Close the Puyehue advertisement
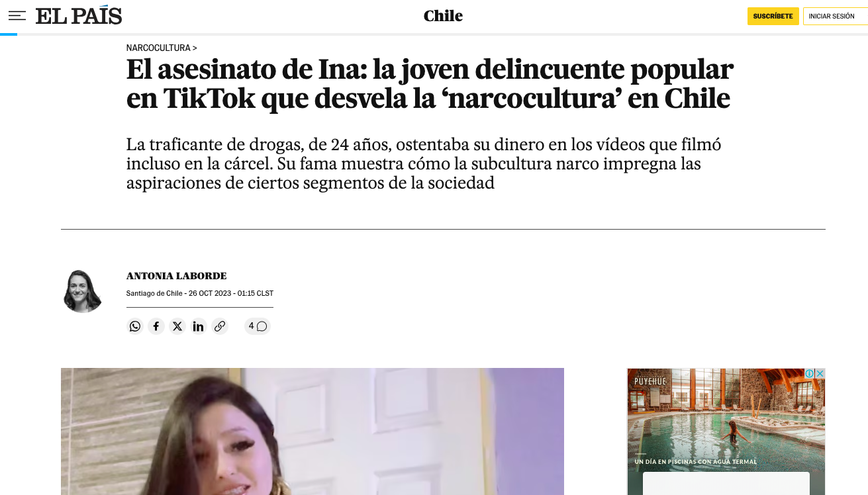The width and height of the screenshot is (868, 495). coord(820,374)
